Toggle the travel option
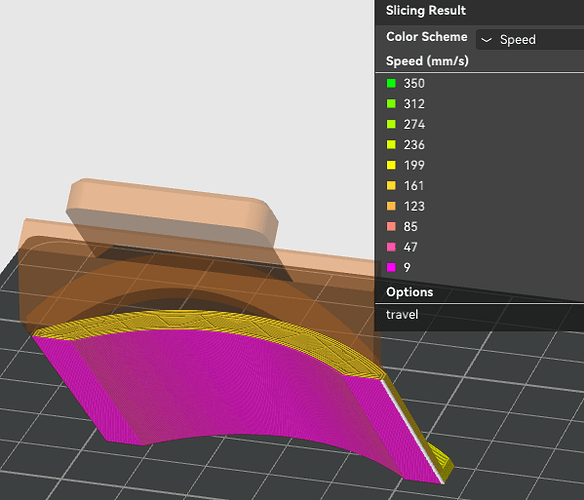 tap(402, 315)
